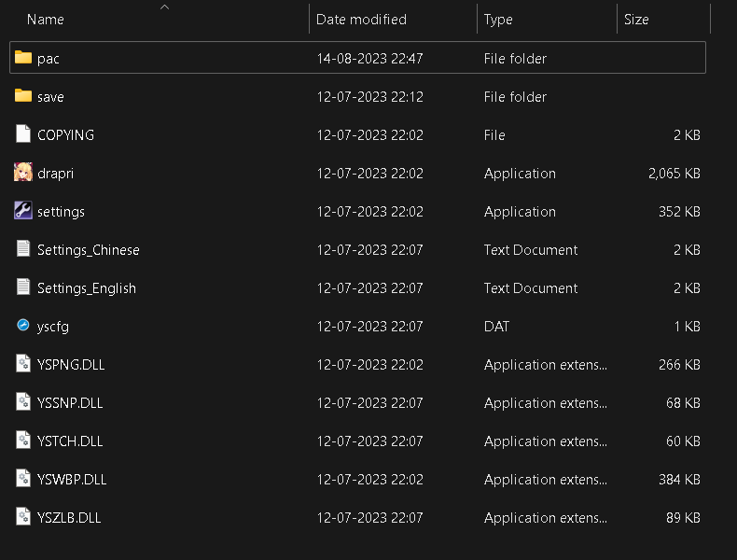Viewport: 737px width, 560px height.
Task: Sort by Date modified column header
Action: pos(361,20)
